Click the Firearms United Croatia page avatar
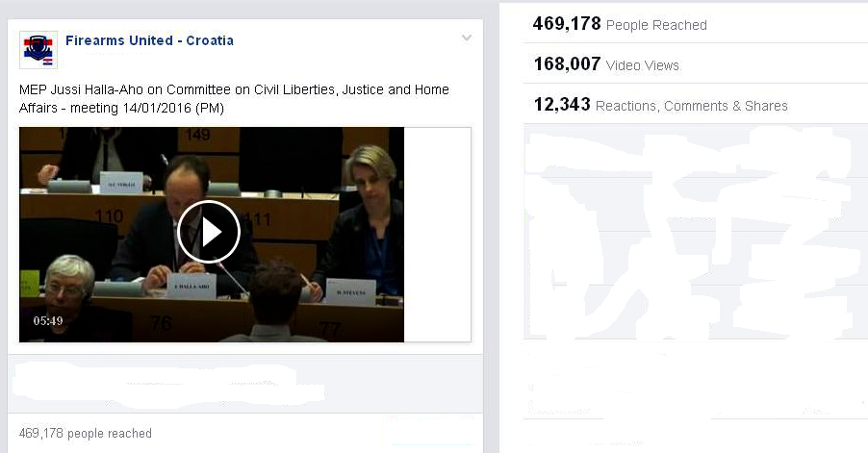This screenshot has height=453, width=868. pos(38,50)
